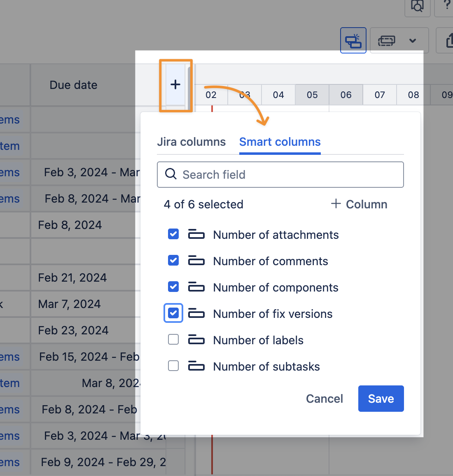The width and height of the screenshot is (453, 476).
Task: Select the Smart columns tab
Action: [x=280, y=142]
